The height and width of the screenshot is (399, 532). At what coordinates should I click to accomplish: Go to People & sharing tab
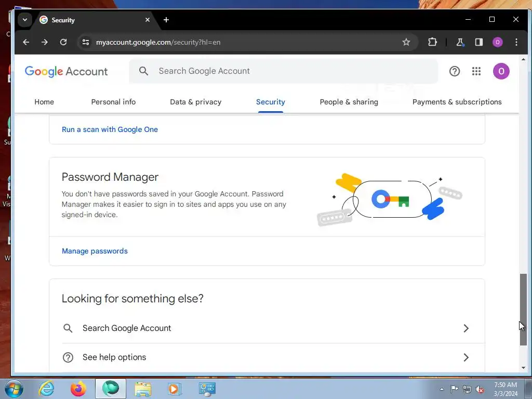click(x=349, y=102)
